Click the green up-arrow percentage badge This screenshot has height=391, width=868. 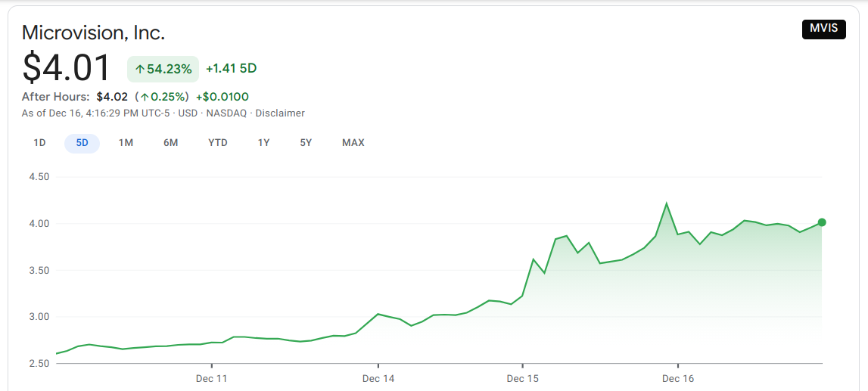(x=163, y=69)
